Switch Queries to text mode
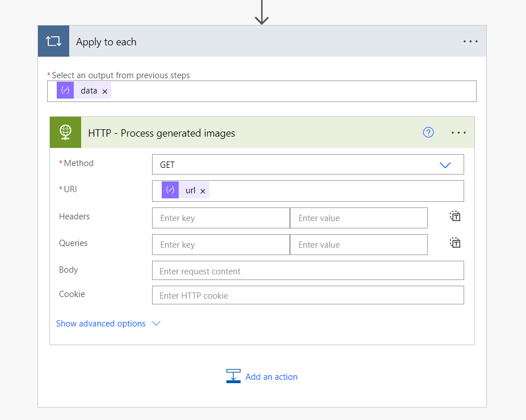526x420 pixels. [x=455, y=243]
